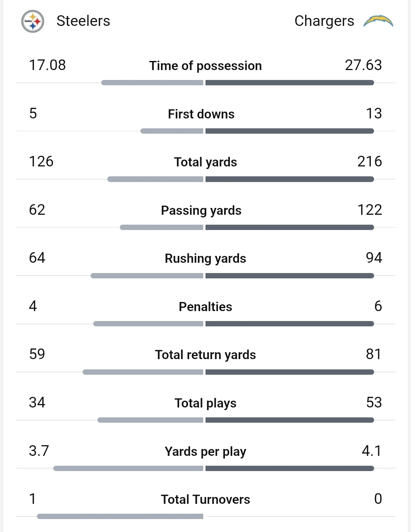This screenshot has height=532, width=411.
Task: Click the Total plays stat label
Action: click(205, 403)
